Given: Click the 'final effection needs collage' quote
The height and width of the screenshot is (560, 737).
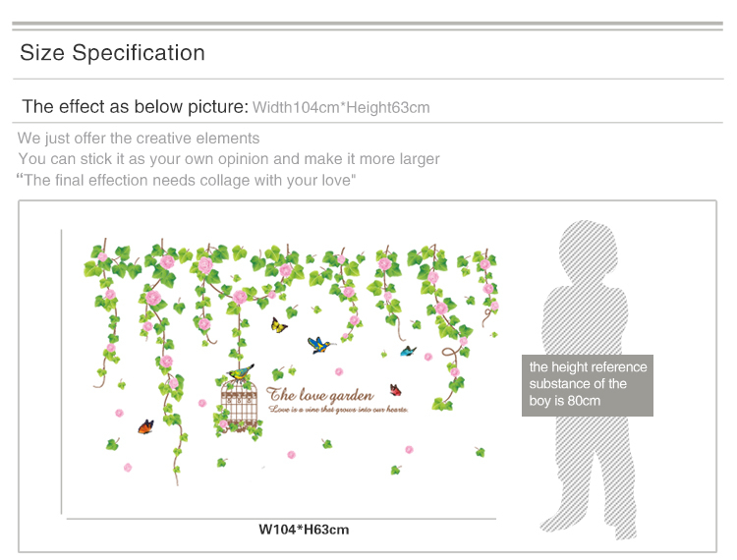Looking at the screenshot, I should pos(187,181).
